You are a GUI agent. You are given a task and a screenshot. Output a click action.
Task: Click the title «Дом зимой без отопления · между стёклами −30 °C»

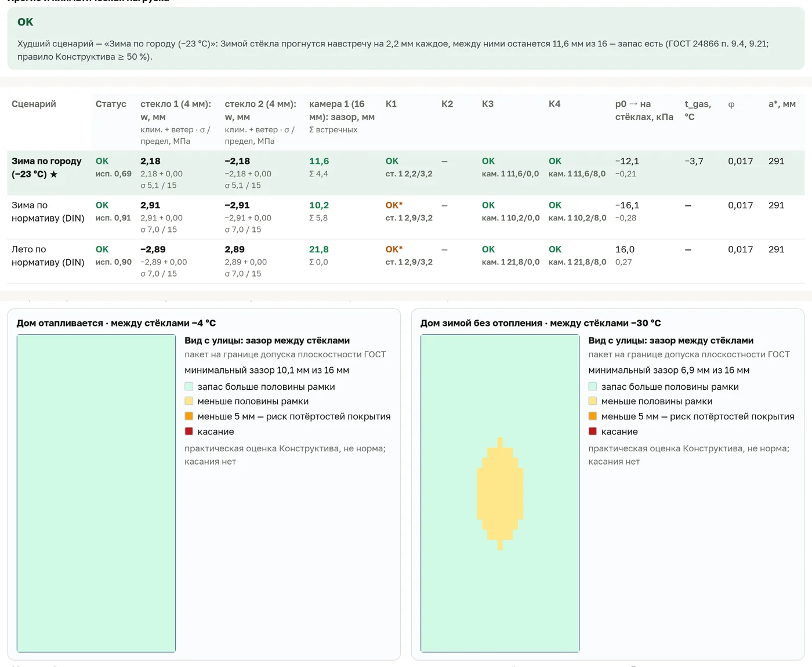[x=541, y=323]
